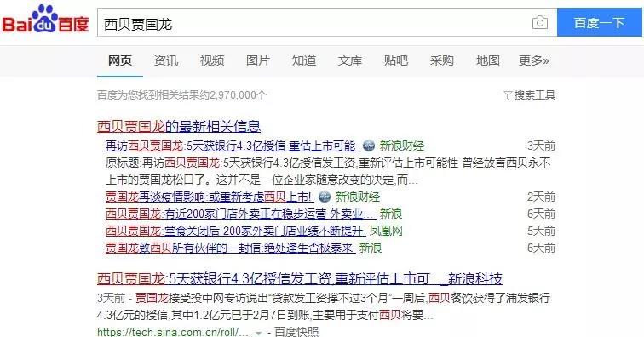Screen dimensions: 644x337
Task: Click the search tools filter icon
Action: (x=508, y=95)
